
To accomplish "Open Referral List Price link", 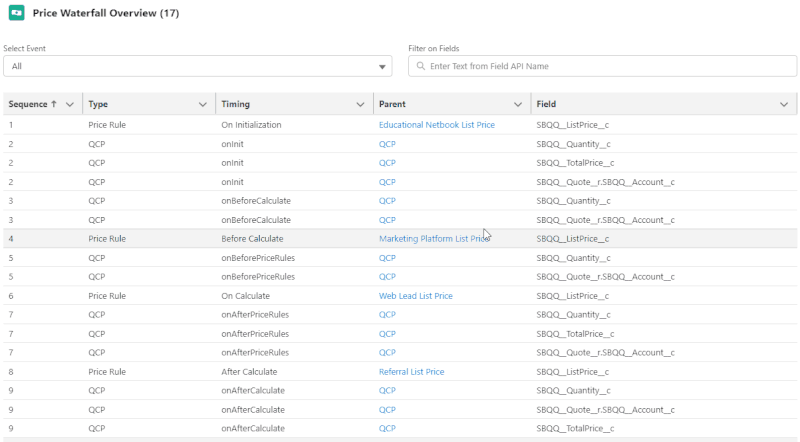I will click(x=411, y=372).
